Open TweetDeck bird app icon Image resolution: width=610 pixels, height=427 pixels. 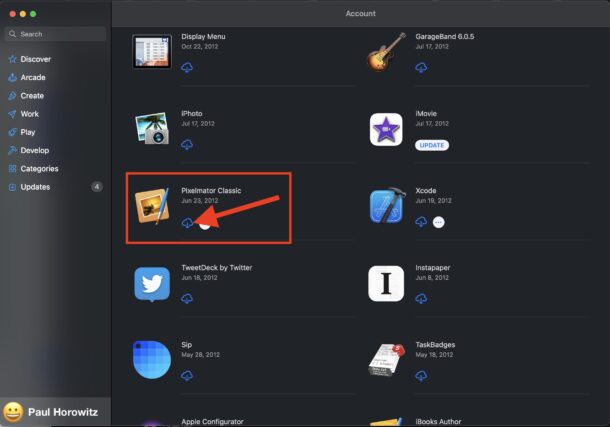pos(152,284)
